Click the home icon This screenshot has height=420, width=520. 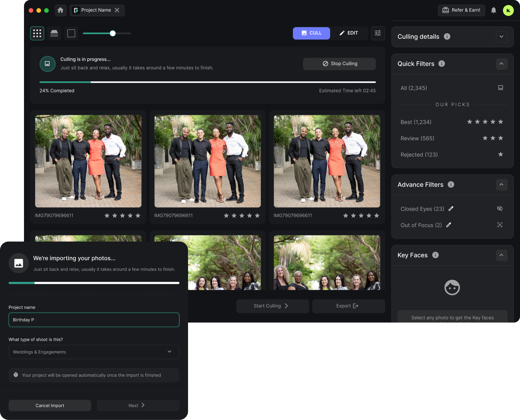[60, 10]
